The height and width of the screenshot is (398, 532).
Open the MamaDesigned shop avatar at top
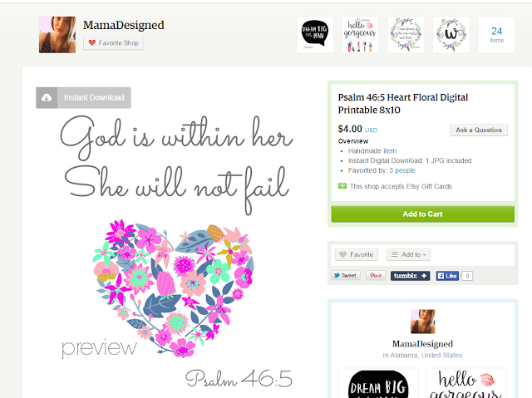pos(57,35)
